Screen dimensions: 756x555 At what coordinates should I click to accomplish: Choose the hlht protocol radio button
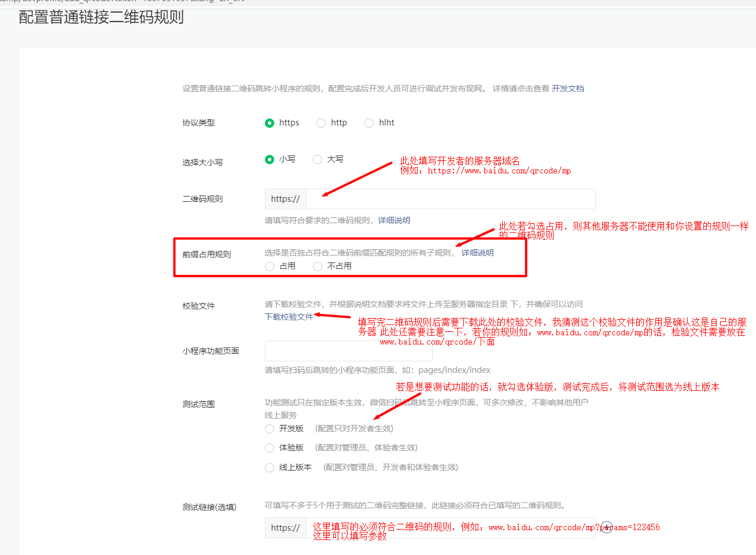point(369,123)
